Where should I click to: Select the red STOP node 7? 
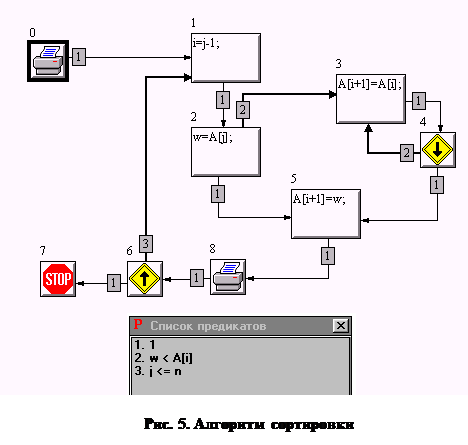58,279
